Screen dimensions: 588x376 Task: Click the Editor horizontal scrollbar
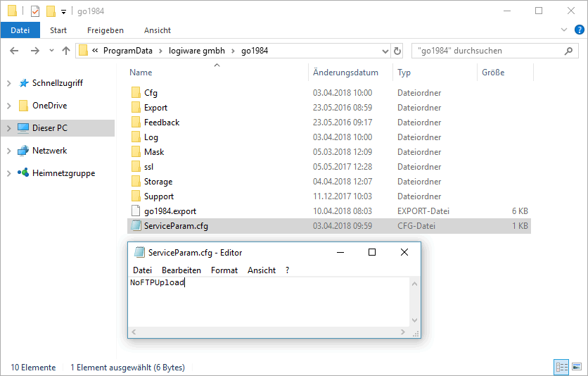[269, 332]
